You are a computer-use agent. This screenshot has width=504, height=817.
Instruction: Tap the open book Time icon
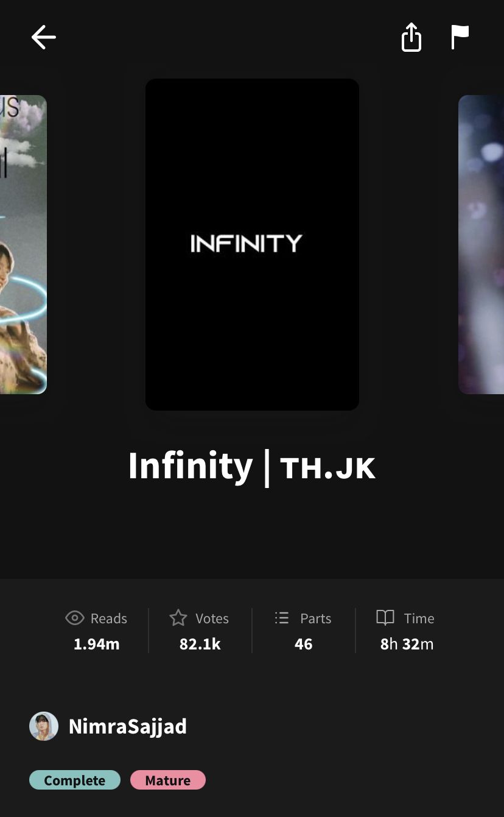click(x=385, y=618)
